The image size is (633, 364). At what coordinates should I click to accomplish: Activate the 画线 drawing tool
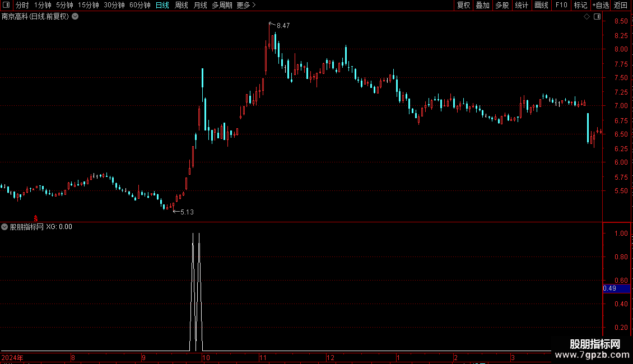pos(541,5)
